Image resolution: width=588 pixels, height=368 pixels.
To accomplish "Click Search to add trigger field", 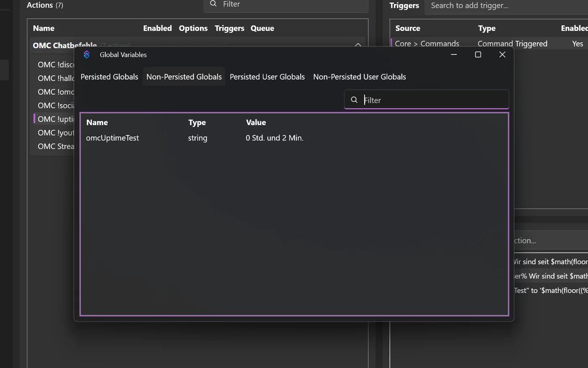I will click(506, 6).
